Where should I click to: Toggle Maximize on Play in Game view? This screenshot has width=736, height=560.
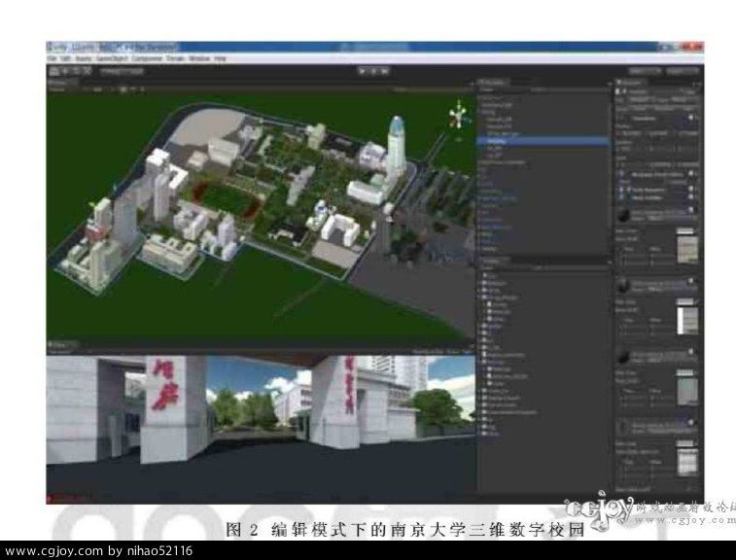point(426,351)
